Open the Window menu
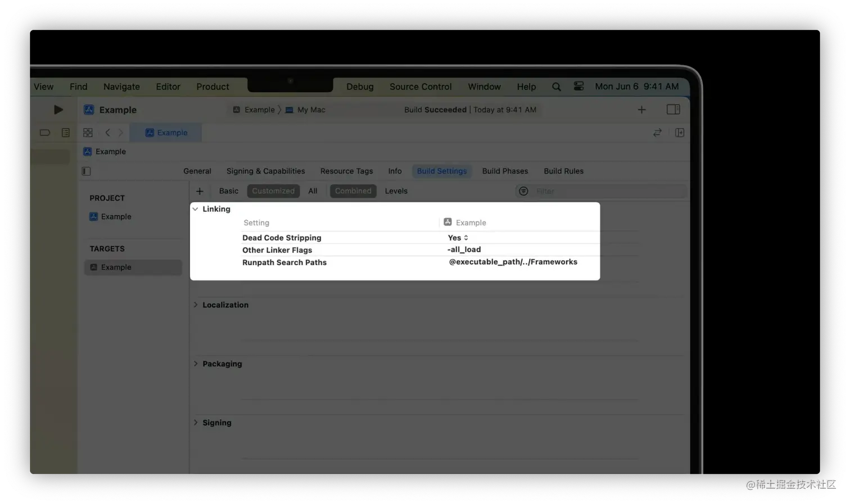 pos(484,87)
